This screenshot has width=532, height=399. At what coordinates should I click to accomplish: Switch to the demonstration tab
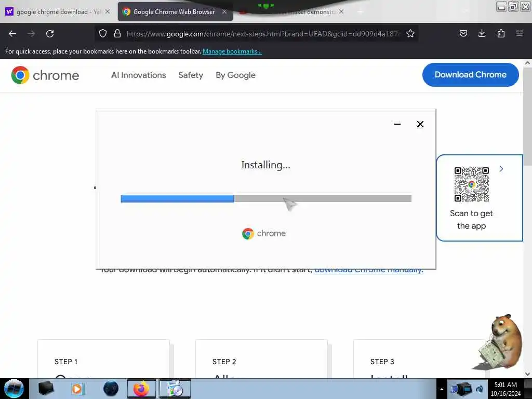tap(292, 11)
